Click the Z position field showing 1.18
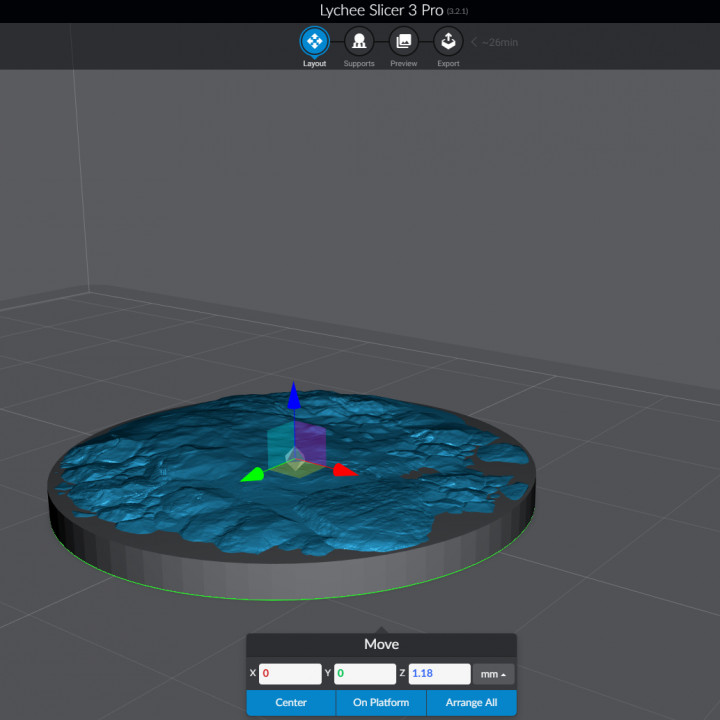 click(438, 674)
